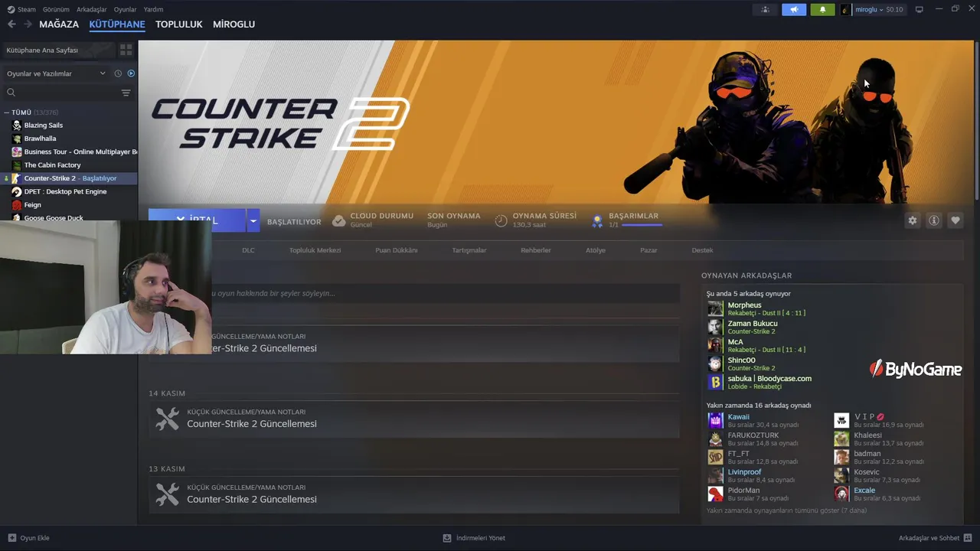Click the İndirmeleri Yönet link
The height and width of the screenshot is (551, 980).
tap(480, 538)
